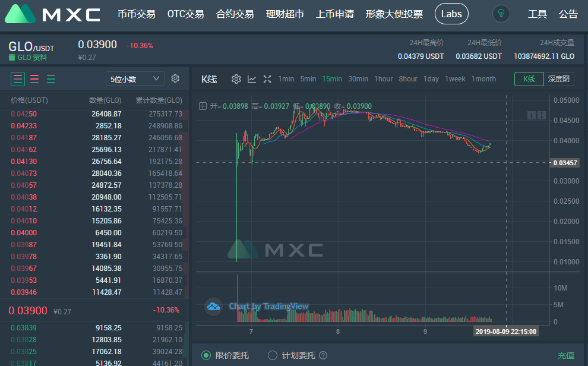588x366 pixels.
Task: Open OTC交易 menu
Action: [186, 14]
